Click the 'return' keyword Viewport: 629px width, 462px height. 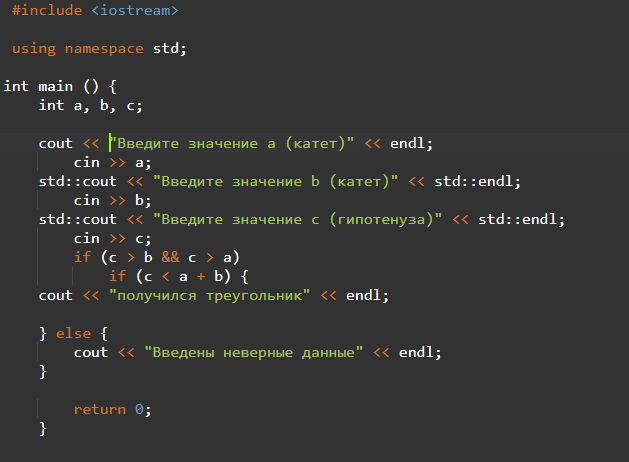(100, 409)
